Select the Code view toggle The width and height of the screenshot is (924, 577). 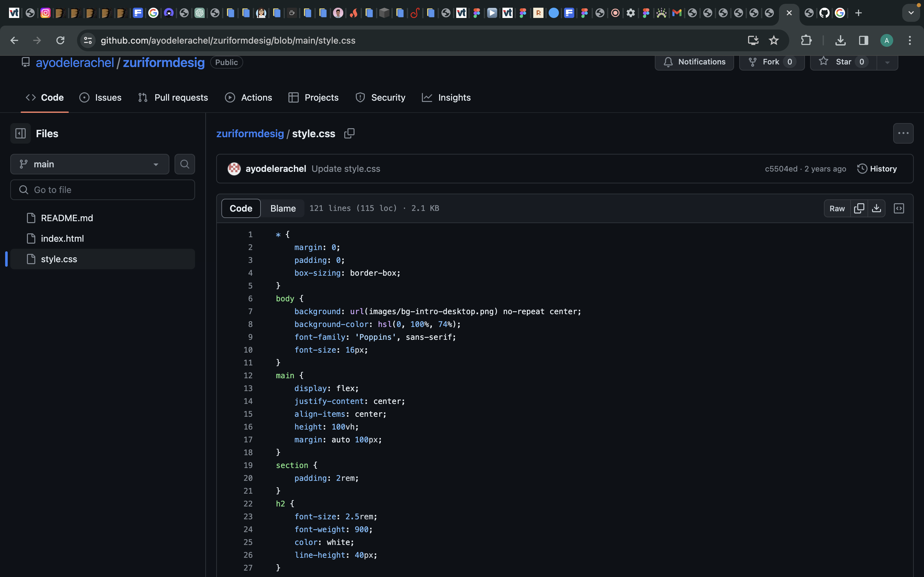tap(241, 208)
